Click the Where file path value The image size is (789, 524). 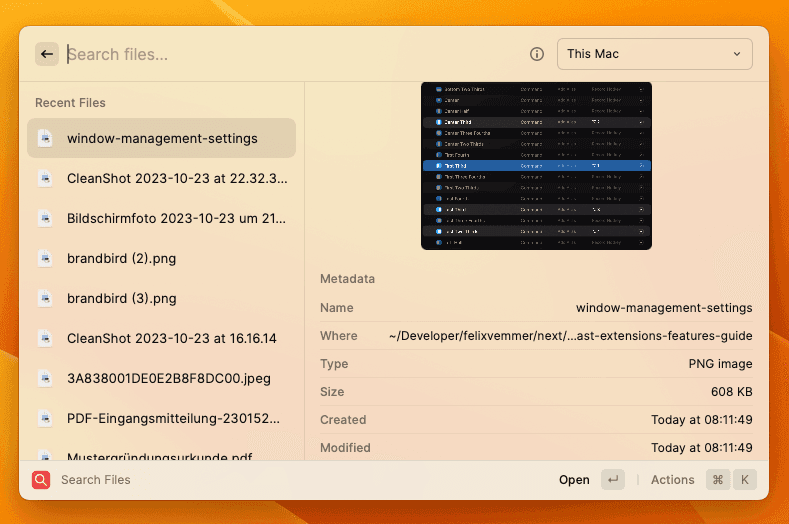[570, 336]
